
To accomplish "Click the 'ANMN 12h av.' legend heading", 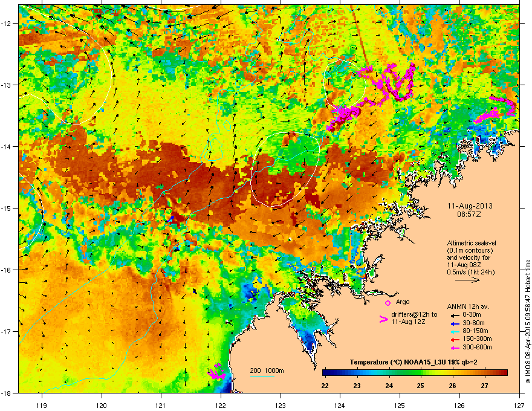I will (x=468, y=307).
